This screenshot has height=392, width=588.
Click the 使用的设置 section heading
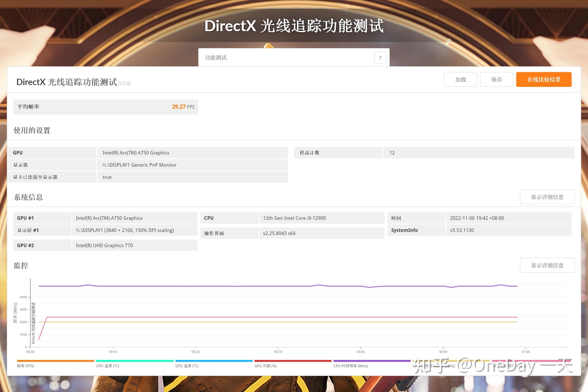32,130
